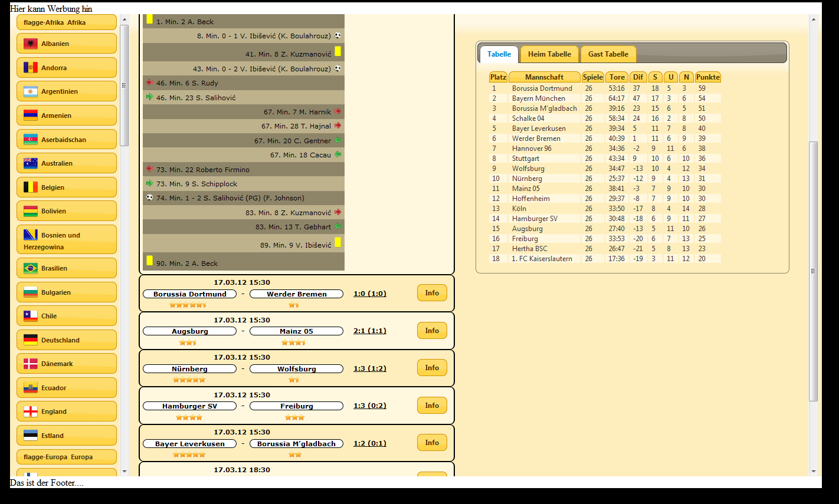Click star rating under Borussia Dortmund
This screenshot has width=839, height=504.
point(188,305)
